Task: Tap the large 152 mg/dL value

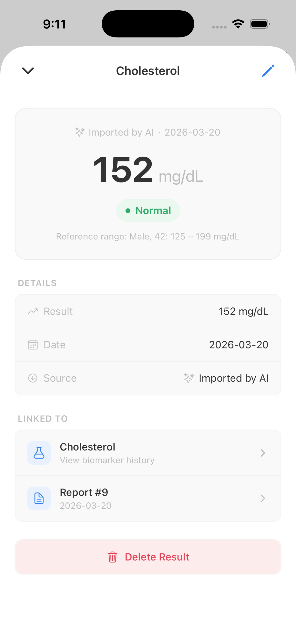Action: 148,170
